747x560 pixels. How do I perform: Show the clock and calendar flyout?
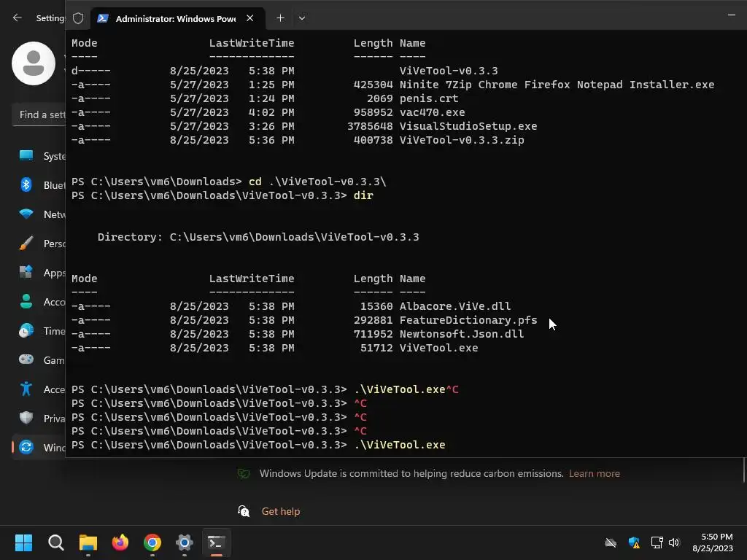713,542
